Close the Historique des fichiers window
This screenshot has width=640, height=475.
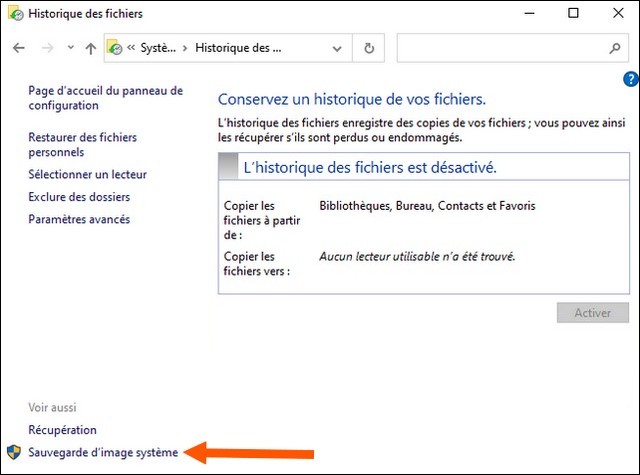[618, 13]
